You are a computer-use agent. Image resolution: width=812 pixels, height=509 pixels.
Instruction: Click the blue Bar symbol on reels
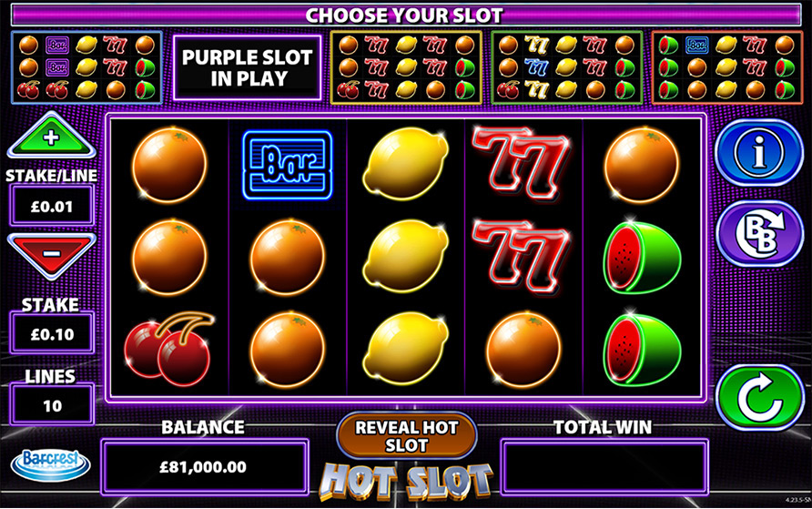[x=288, y=165]
